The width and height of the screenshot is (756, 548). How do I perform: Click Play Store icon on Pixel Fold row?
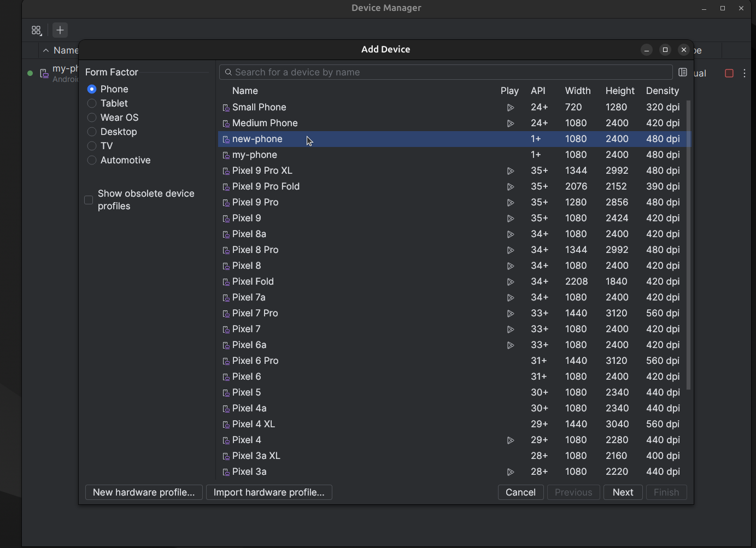[x=510, y=282]
